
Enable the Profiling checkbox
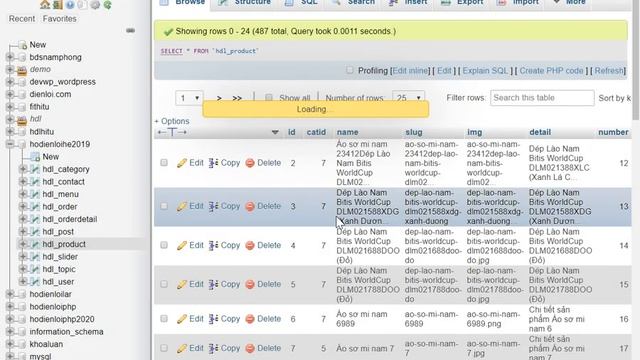pos(350,70)
